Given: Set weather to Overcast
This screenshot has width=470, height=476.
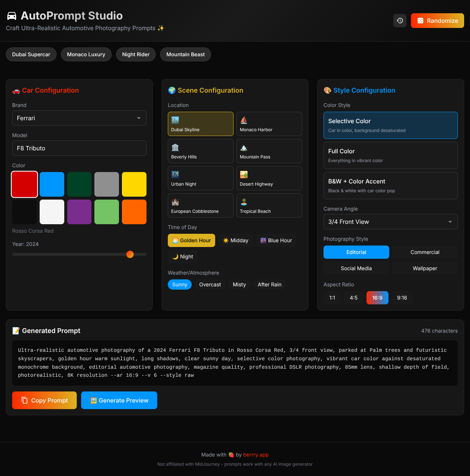Looking at the screenshot, I should [x=210, y=284].
